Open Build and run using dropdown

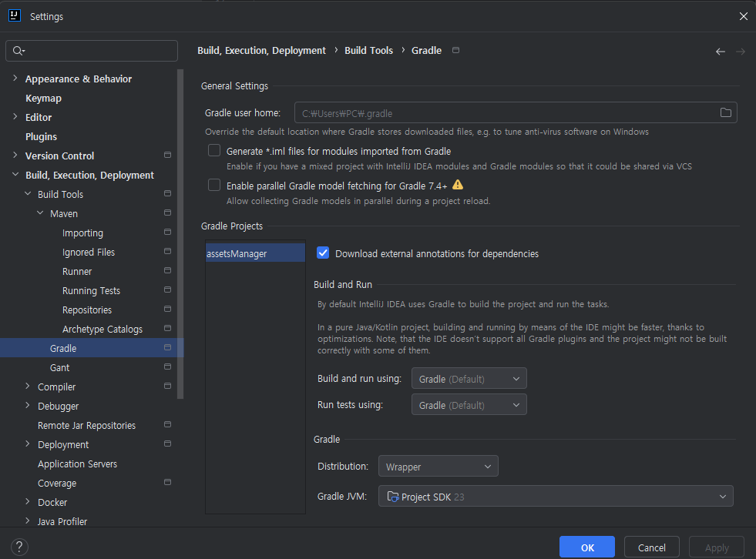click(469, 379)
